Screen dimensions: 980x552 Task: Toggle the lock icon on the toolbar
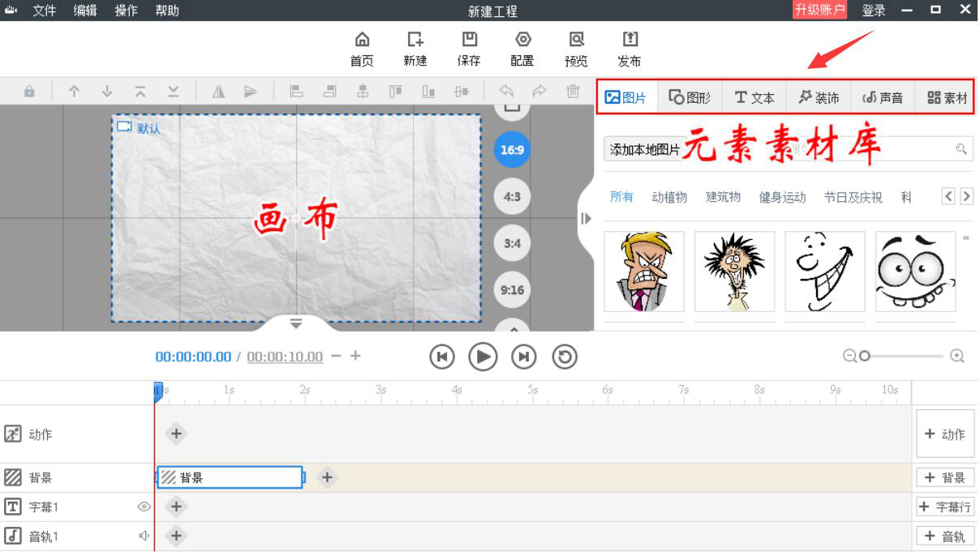pos(29,92)
